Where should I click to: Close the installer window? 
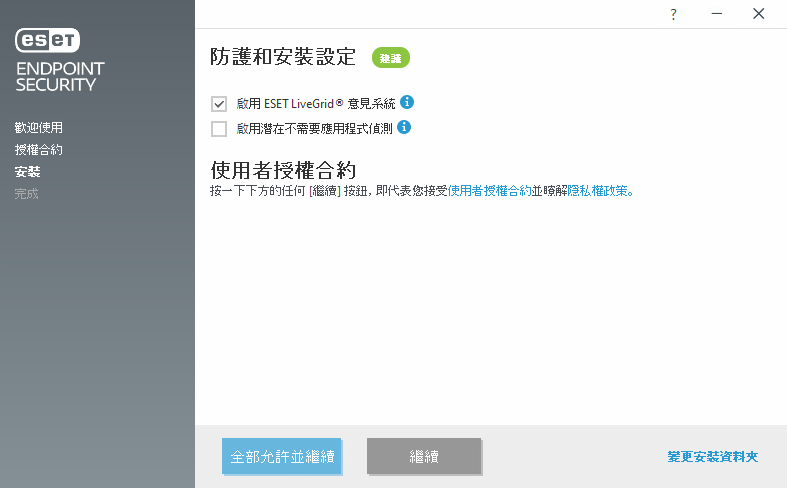tap(758, 14)
